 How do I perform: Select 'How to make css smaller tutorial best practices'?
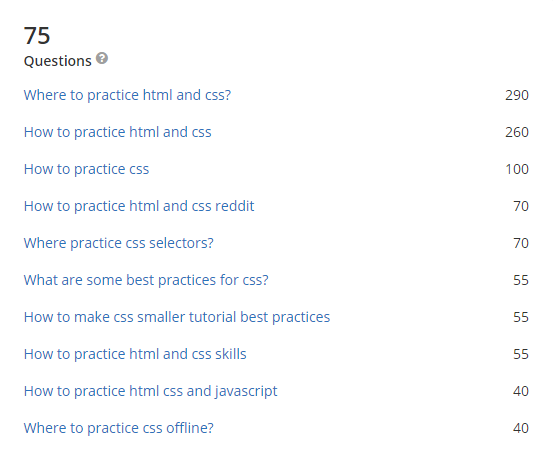(177, 317)
